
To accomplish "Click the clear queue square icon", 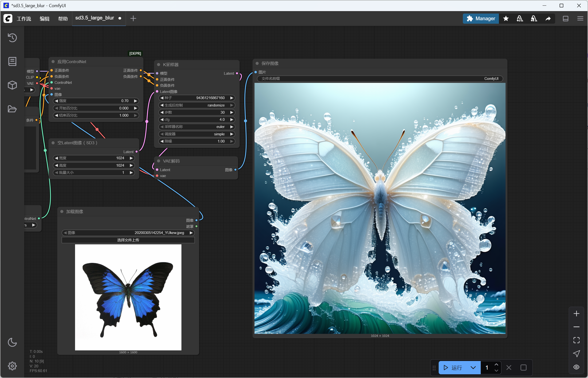I will [524, 368].
